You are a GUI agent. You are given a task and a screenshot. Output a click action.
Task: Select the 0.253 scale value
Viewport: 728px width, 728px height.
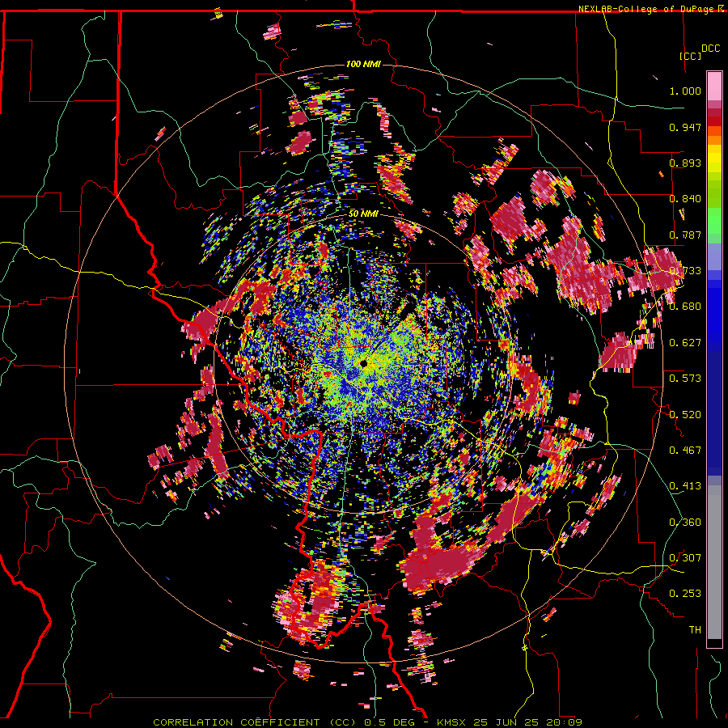pyautogui.click(x=685, y=594)
